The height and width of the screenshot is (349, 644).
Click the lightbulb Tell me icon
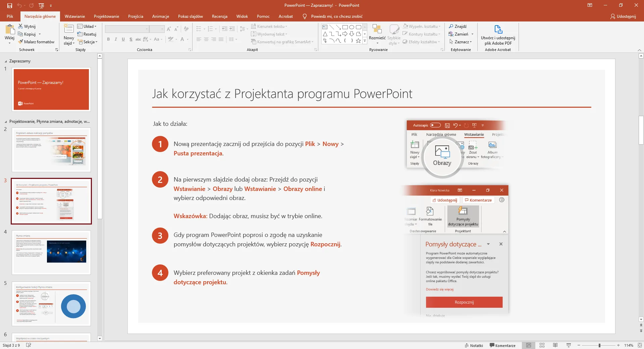click(x=305, y=16)
